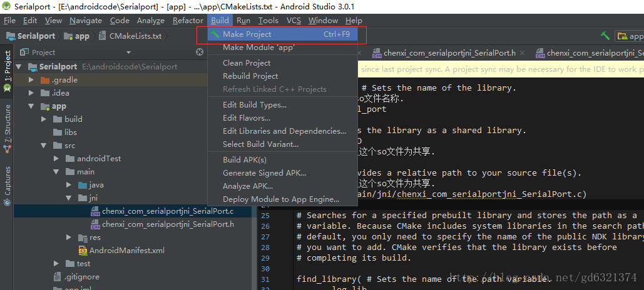Viewport: 644px width, 290px height.
Task: Choose Make Module 'app' menu entry
Action: [x=283, y=47]
